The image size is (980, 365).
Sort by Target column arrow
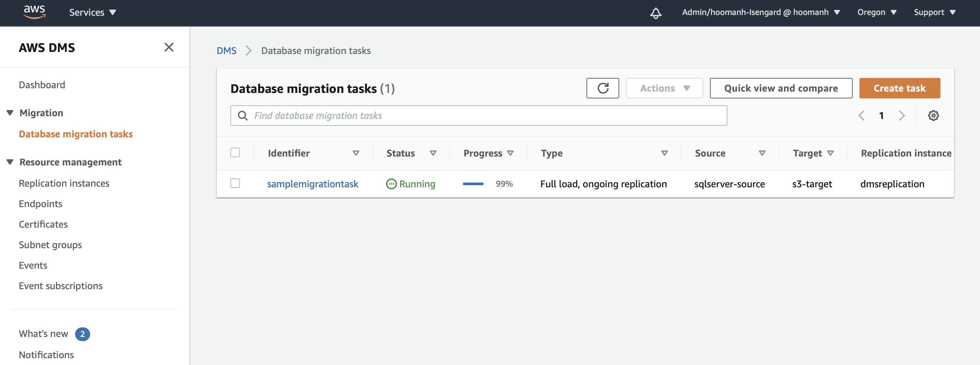tap(830, 153)
